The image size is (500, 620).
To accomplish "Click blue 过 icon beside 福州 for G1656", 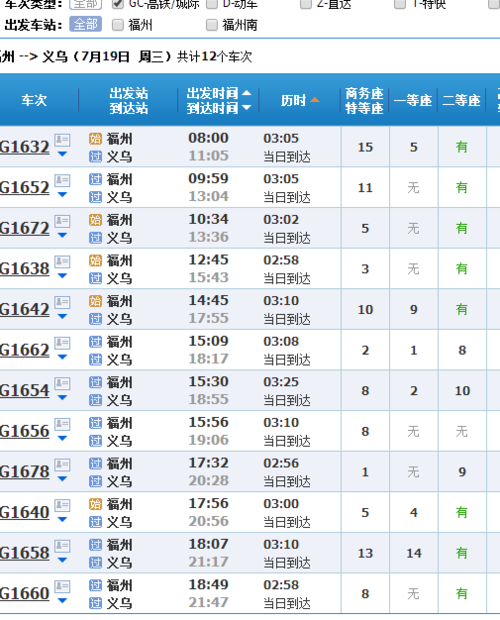I will click(95, 423).
